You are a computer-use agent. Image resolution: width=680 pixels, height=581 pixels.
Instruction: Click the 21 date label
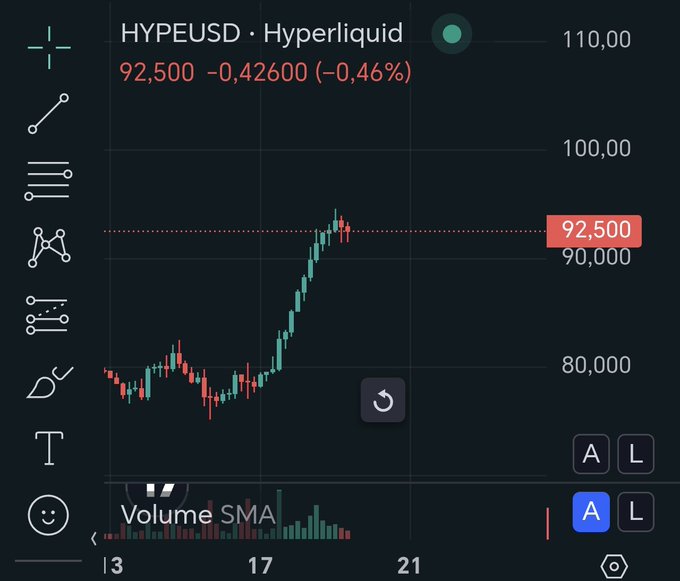click(x=409, y=566)
